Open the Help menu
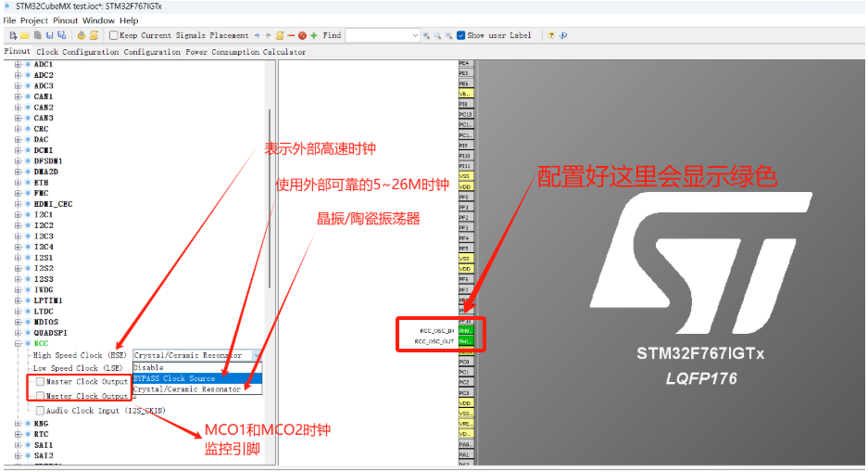Viewport: 868px width, 472px height. pyautogui.click(x=129, y=20)
